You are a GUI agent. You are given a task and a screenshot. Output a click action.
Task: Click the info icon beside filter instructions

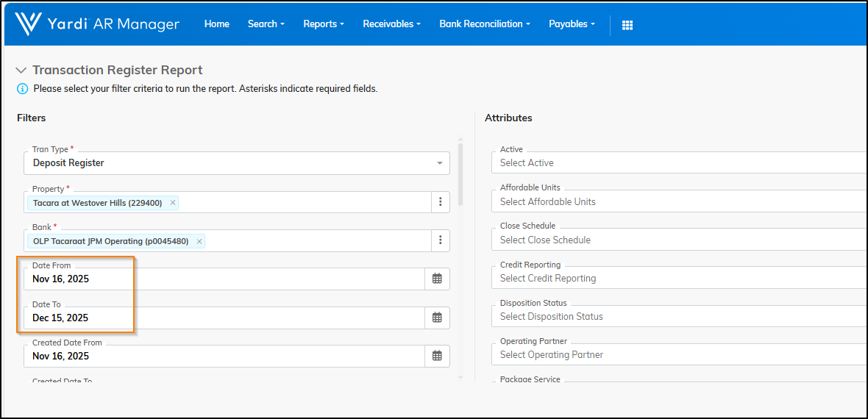[x=23, y=89]
